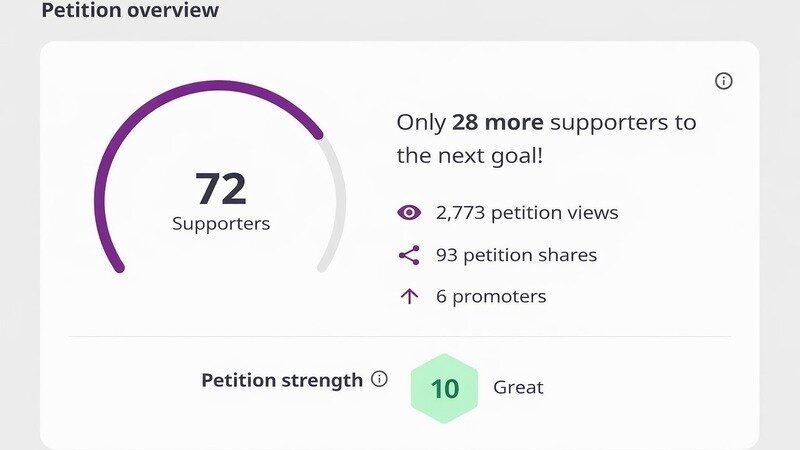
Task: Click the upward arrow promoters icon
Action: click(x=409, y=296)
